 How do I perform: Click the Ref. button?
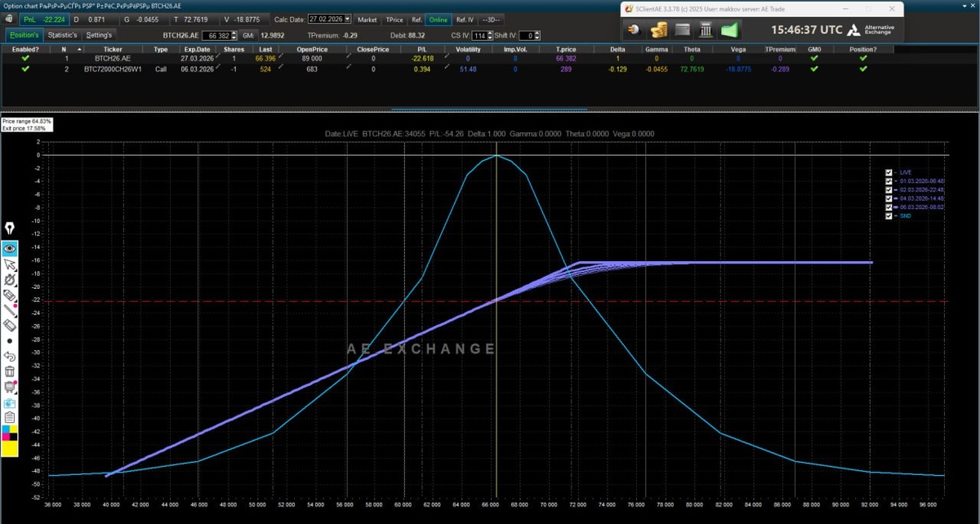(x=416, y=19)
